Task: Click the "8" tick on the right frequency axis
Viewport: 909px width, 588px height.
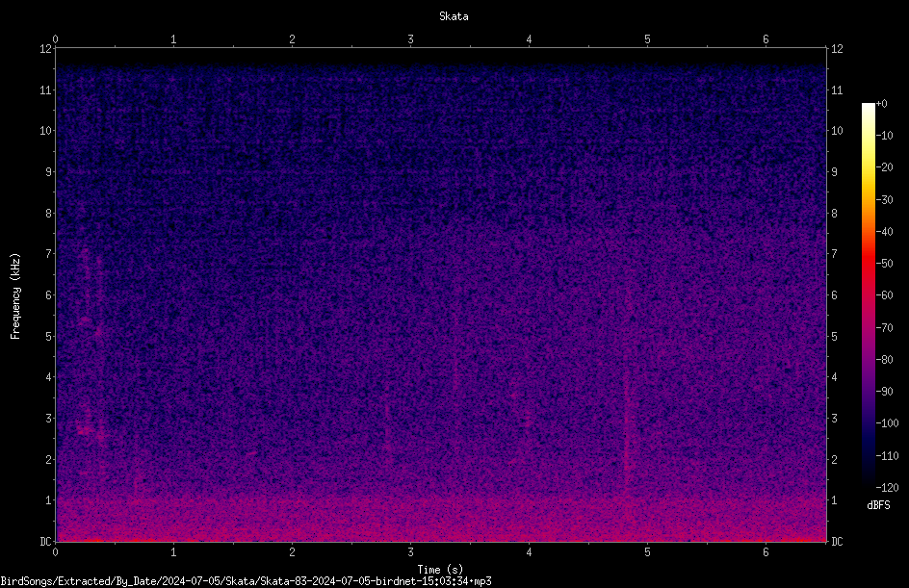Action: pyautogui.click(x=834, y=214)
